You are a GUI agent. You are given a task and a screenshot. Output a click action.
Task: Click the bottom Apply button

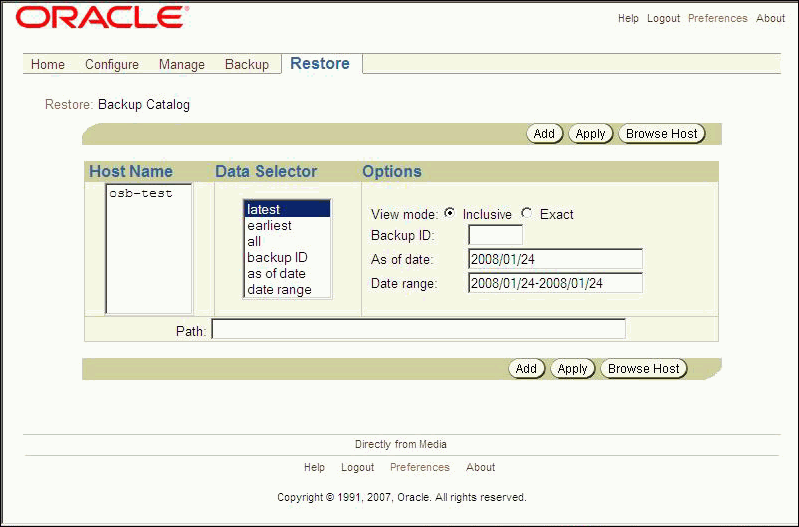[573, 368]
